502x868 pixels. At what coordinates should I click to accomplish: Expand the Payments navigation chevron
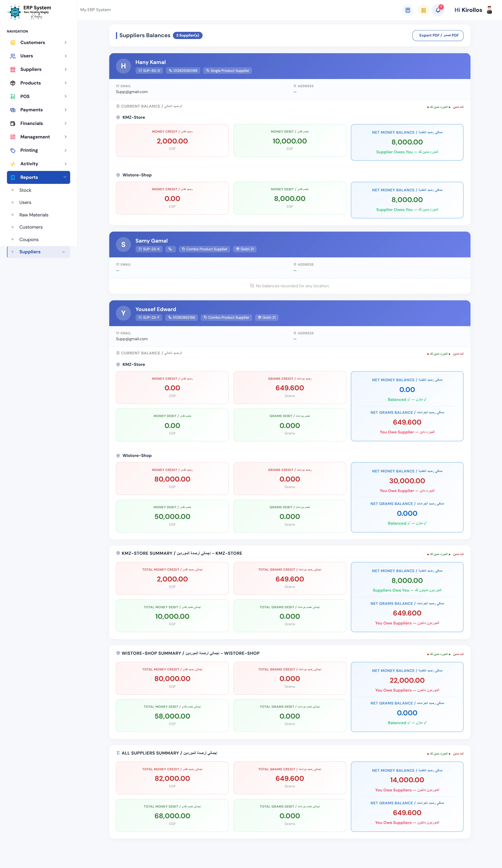coord(65,110)
